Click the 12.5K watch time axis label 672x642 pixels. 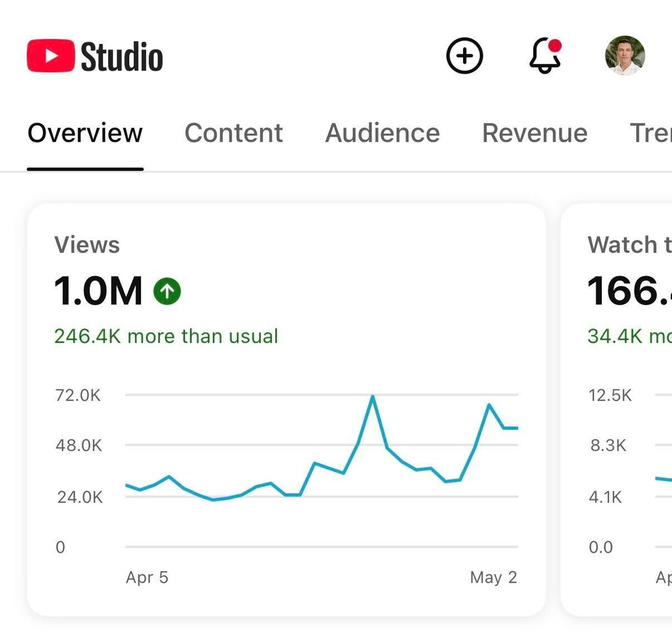tap(610, 395)
